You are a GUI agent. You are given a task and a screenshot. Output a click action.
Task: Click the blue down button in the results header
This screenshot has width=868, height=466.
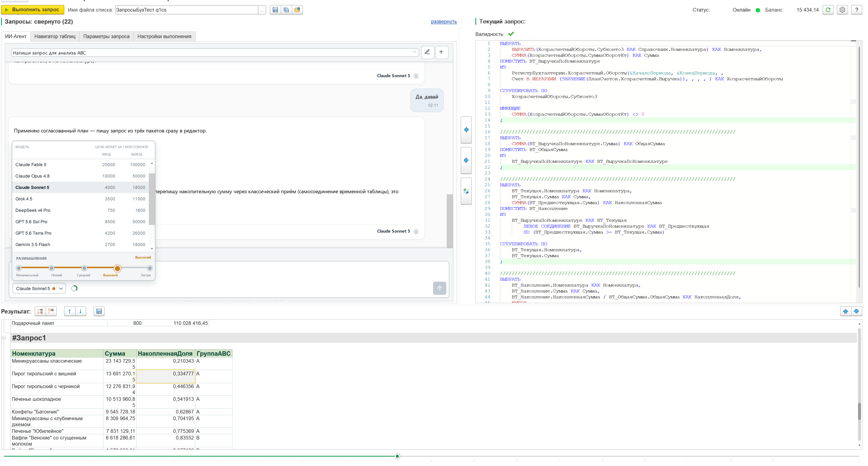click(x=857, y=311)
